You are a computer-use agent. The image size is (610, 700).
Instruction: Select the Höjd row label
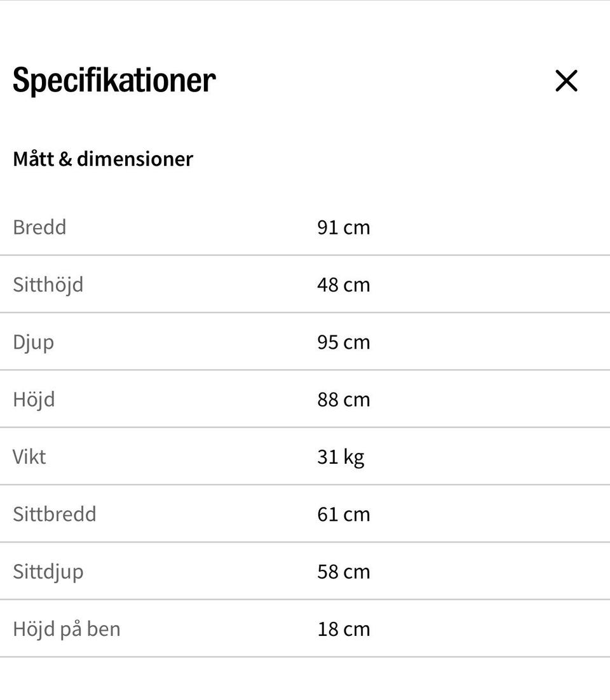(34, 400)
